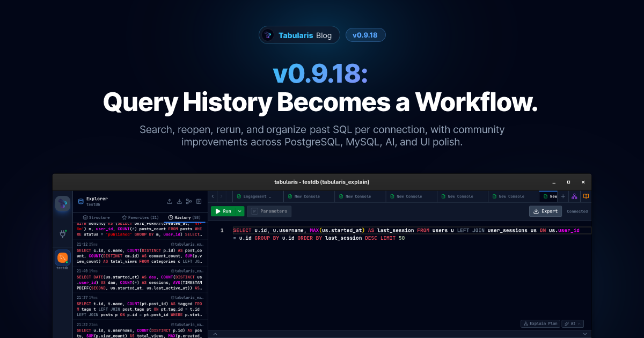Click the Tabularis logo icon atop the sidebar
Image resolution: width=644 pixels, height=338 pixels.
(62, 203)
